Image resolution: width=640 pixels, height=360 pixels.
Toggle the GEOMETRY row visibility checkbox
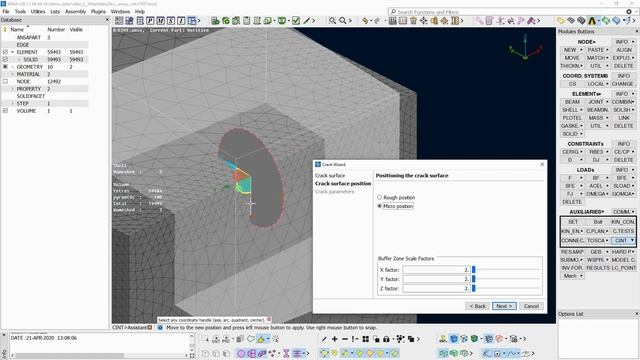pyautogui.click(x=5, y=67)
